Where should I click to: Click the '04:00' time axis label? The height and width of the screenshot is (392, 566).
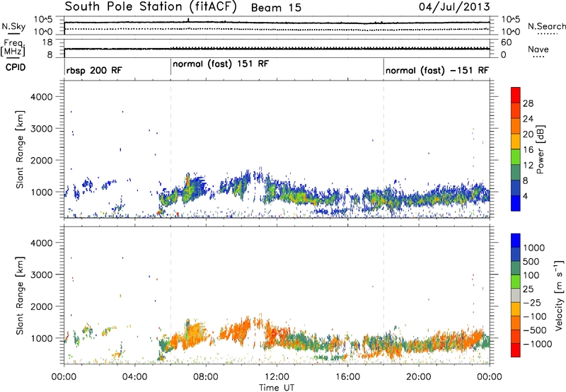[x=135, y=377]
